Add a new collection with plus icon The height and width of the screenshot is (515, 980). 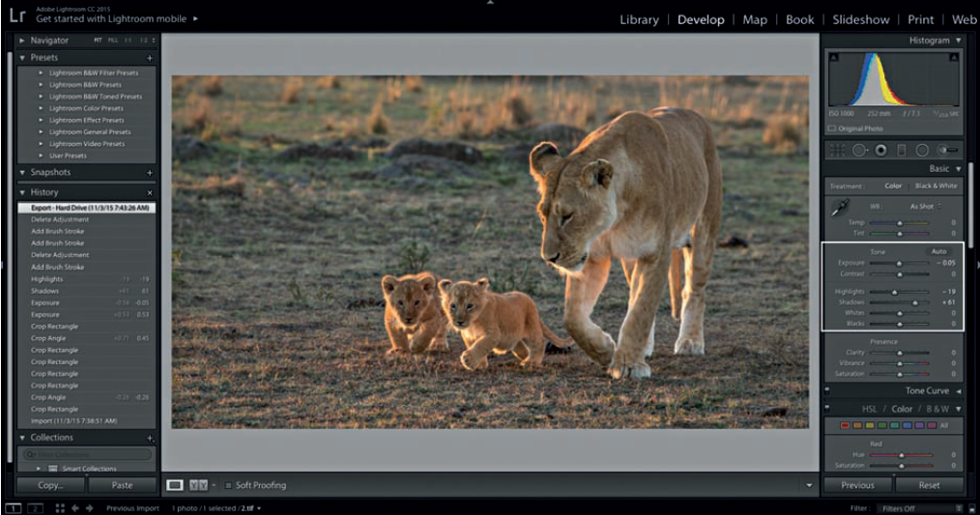[x=150, y=438]
